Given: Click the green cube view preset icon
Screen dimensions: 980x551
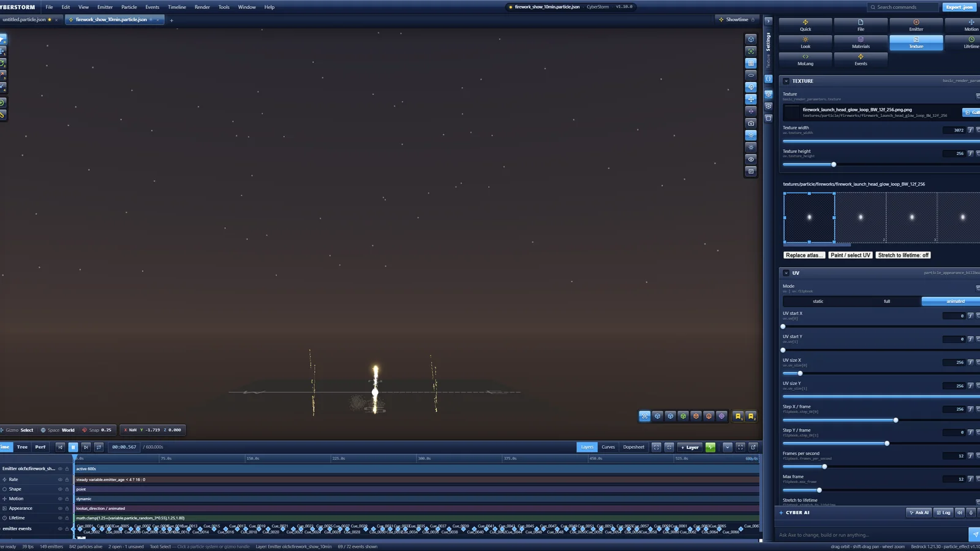Looking at the screenshot, I should (x=683, y=416).
